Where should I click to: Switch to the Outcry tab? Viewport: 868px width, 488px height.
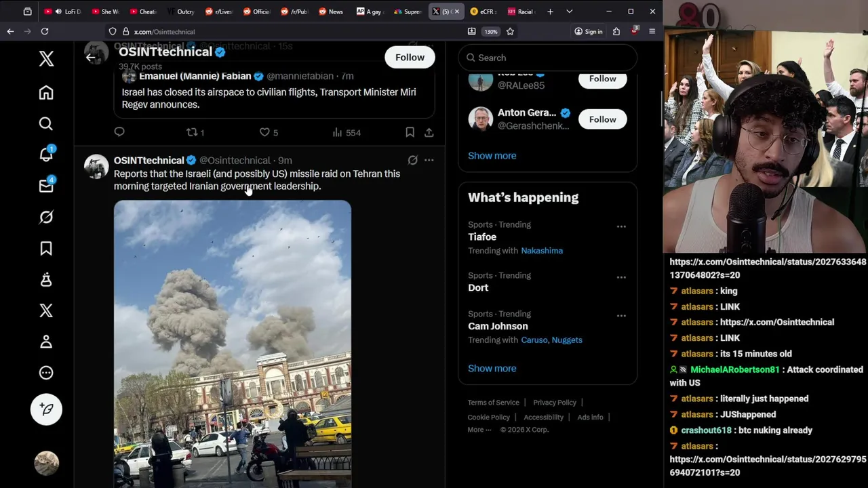click(180, 12)
